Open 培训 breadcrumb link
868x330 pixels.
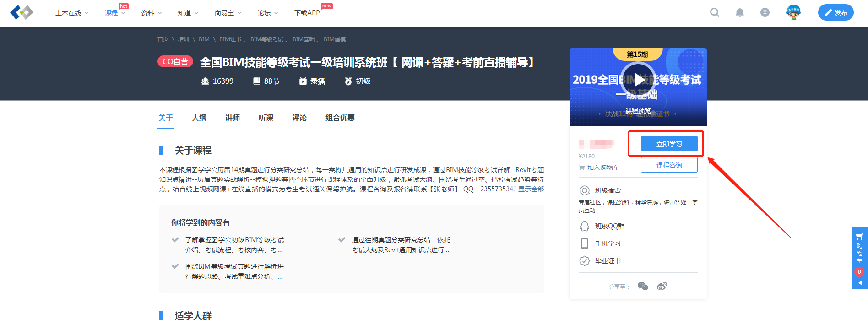[x=184, y=39]
